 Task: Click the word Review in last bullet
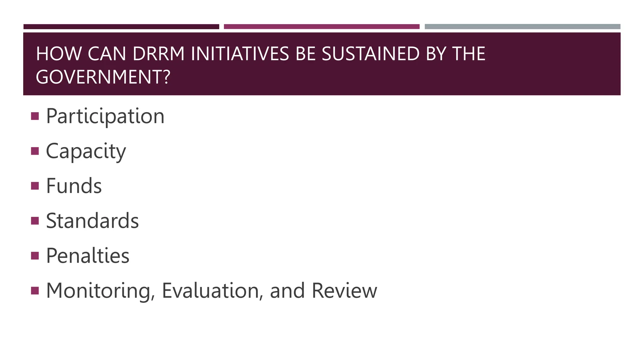344,291
